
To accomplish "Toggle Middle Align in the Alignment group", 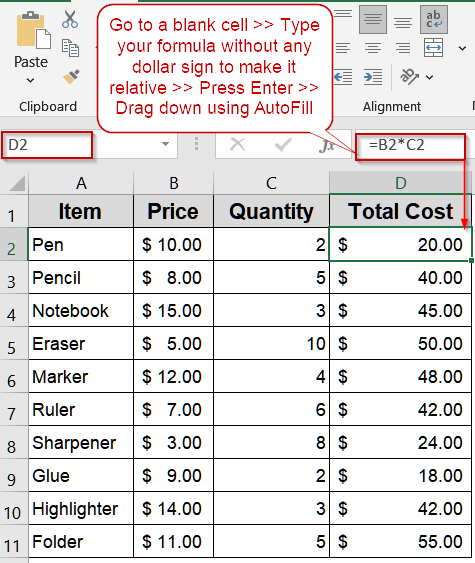I will coord(373,19).
